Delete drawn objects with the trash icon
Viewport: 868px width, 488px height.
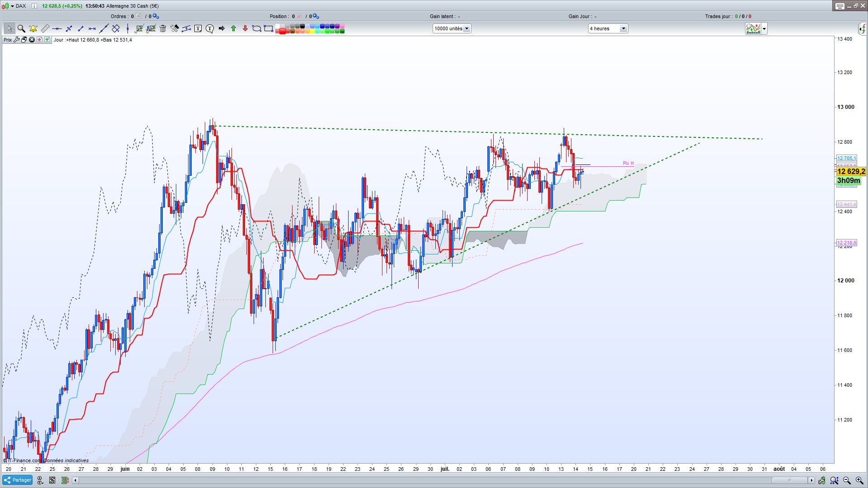click(163, 28)
